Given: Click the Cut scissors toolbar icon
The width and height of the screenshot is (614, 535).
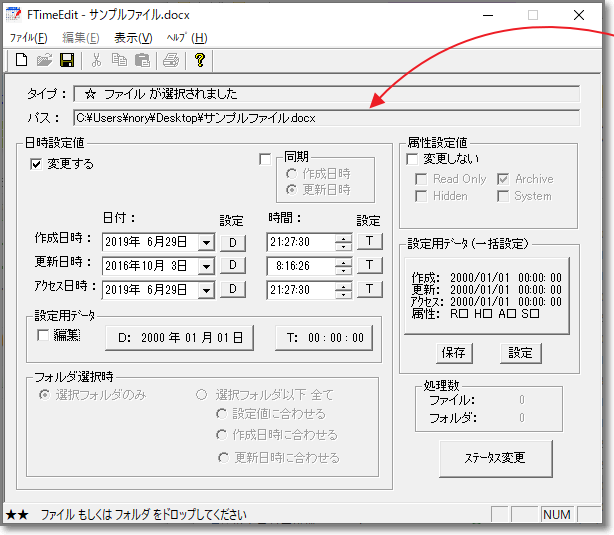Looking at the screenshot, I should [x=97, y=61].
